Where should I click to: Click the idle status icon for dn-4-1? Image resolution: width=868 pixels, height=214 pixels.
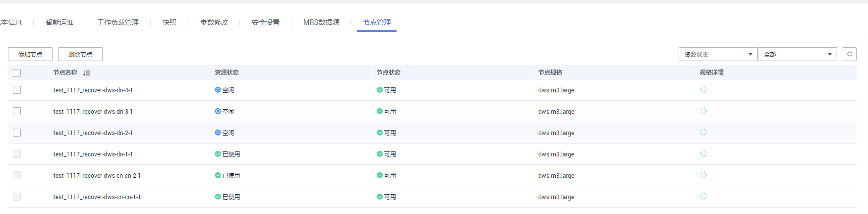pos(218,90)
